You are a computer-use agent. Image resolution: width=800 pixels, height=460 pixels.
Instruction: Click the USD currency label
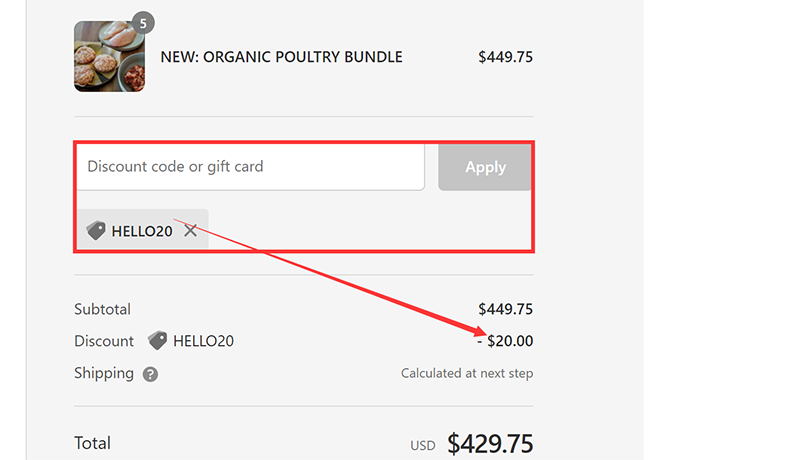pos(423,446)
